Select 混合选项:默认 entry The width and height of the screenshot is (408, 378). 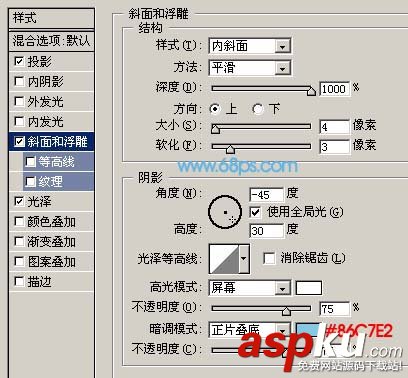click(x=52, y=41)
